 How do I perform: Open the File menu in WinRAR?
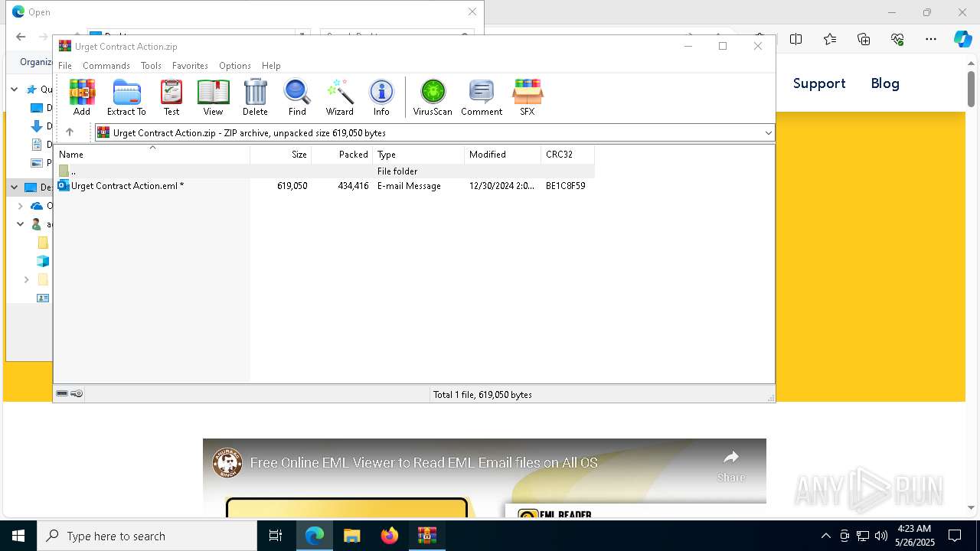(65, 66)
